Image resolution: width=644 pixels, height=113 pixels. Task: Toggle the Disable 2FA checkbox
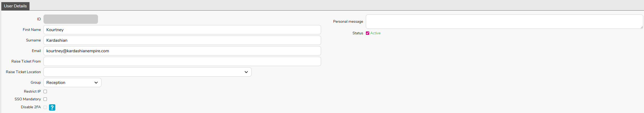coord(45,107)
